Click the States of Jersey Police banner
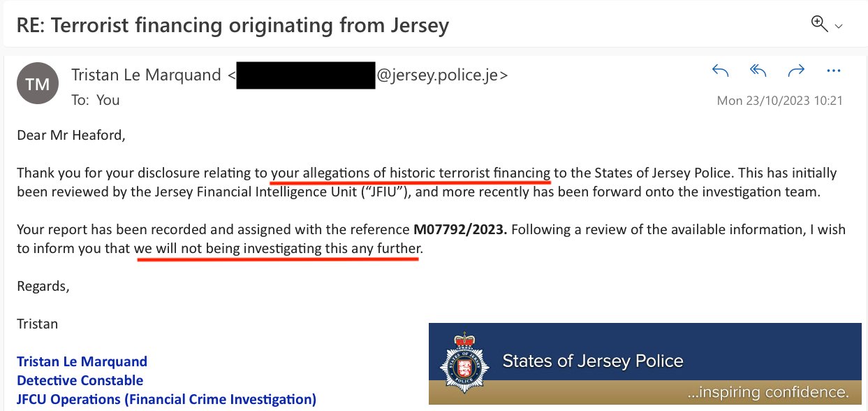868x411 pixels. [x=645, y=363]
